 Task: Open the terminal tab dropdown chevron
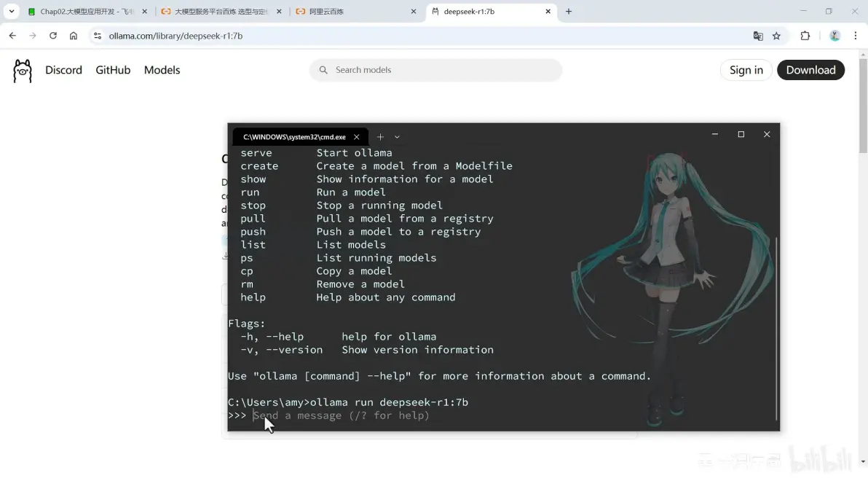coord(397,137)
